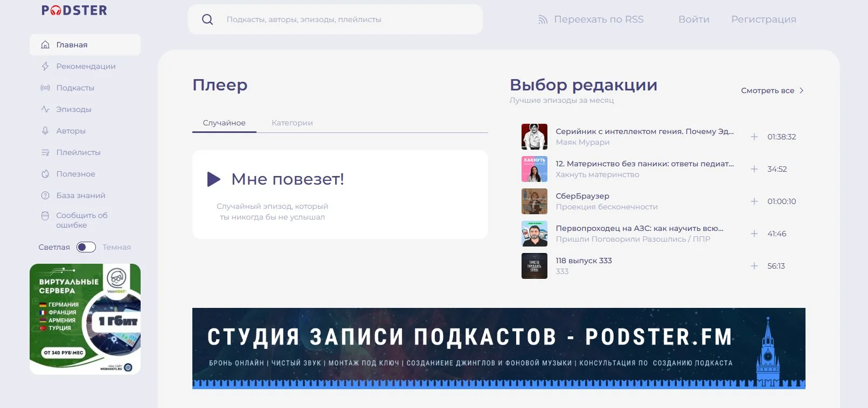The image size is (868, 408).
Task: Toggle the light/dark theme switch
Action: point(86,247)
